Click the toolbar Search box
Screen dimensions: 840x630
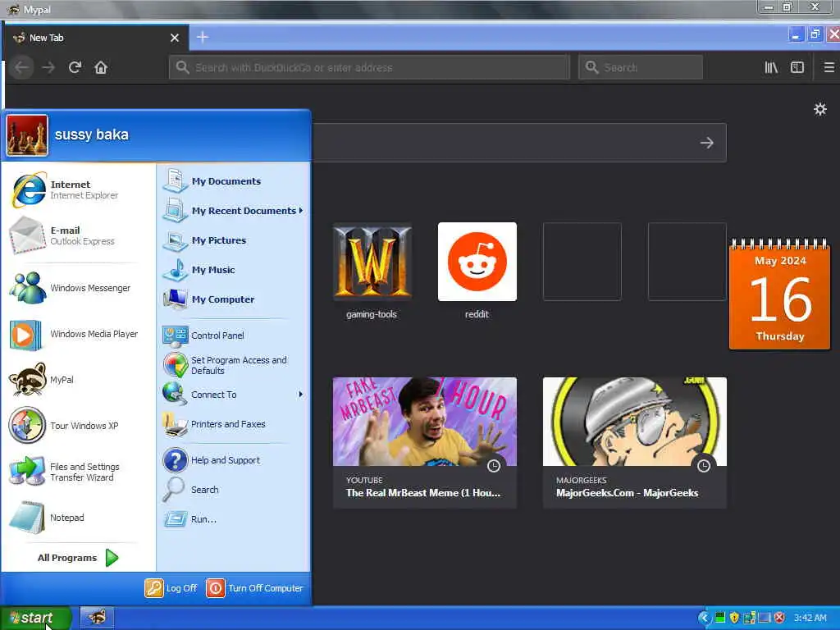pos(640,67)
